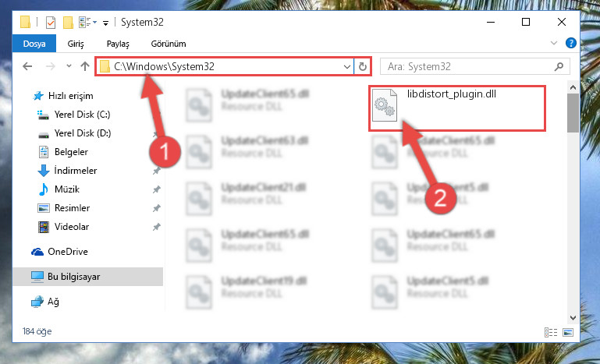Click the New folder icon in quick access toolbar
The height and width of the screenshot is (364, 600).
(68, 22)
